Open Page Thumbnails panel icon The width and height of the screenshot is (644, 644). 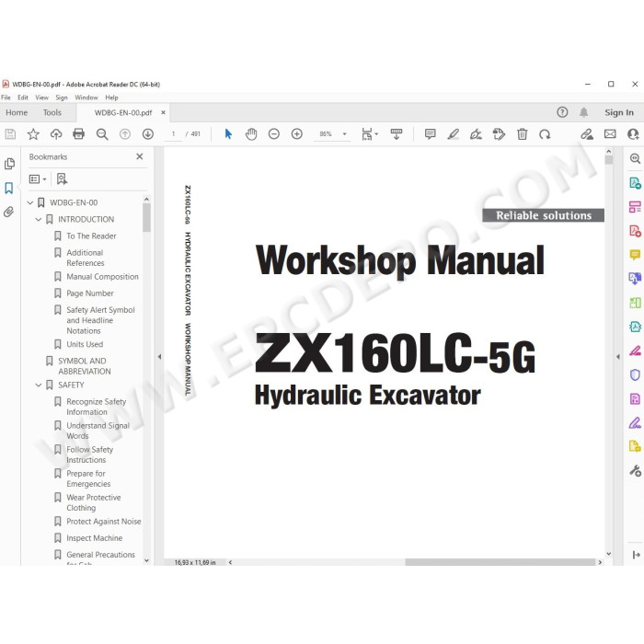tap(9, 164)
